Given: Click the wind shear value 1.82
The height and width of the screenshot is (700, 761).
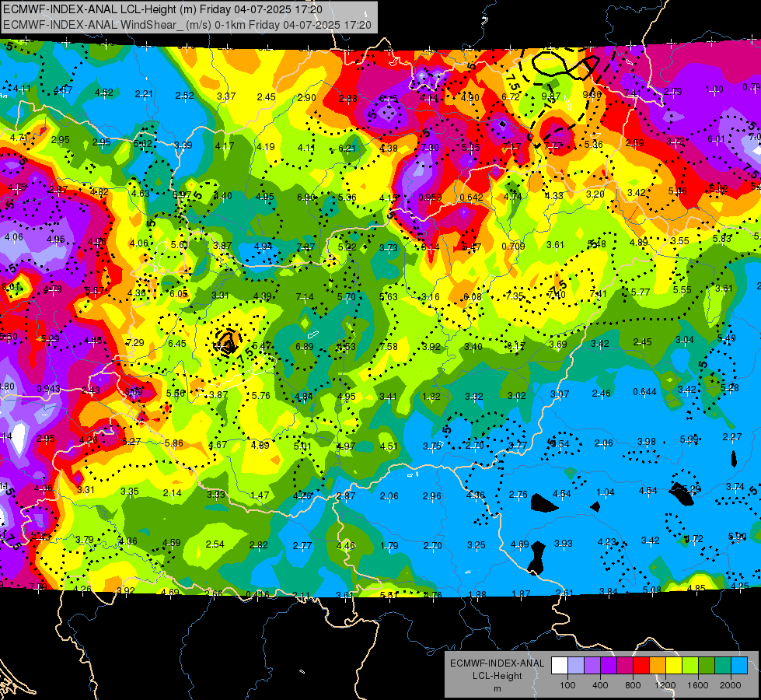Looking at the screenshot, I should [431, 397].
